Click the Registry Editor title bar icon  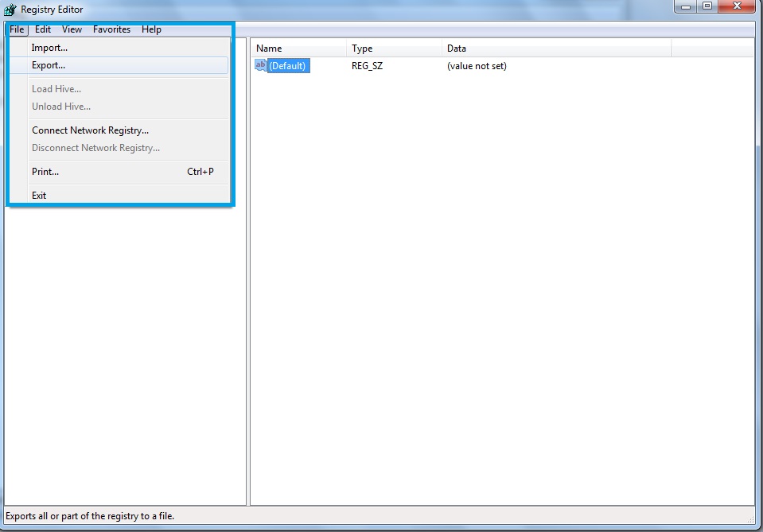[x=10, y=10]
